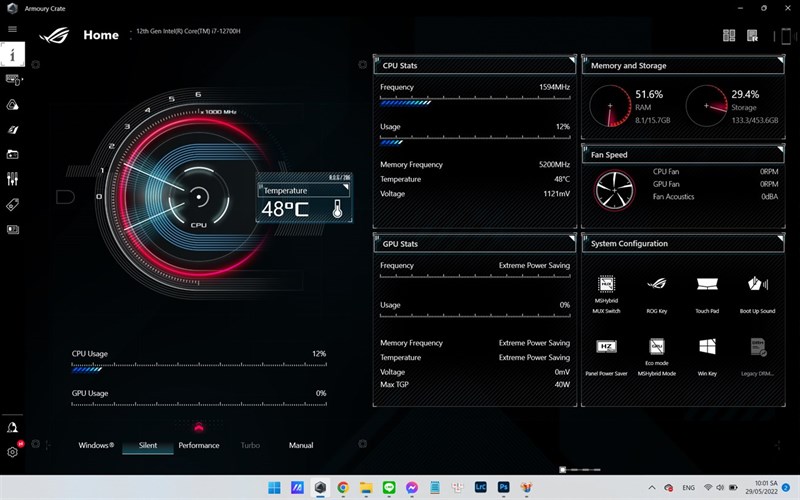Open Windows Start button
Image resolution: width=800 pixels, height=500 pixels.
pyautogui.click(x=274, y=488)
